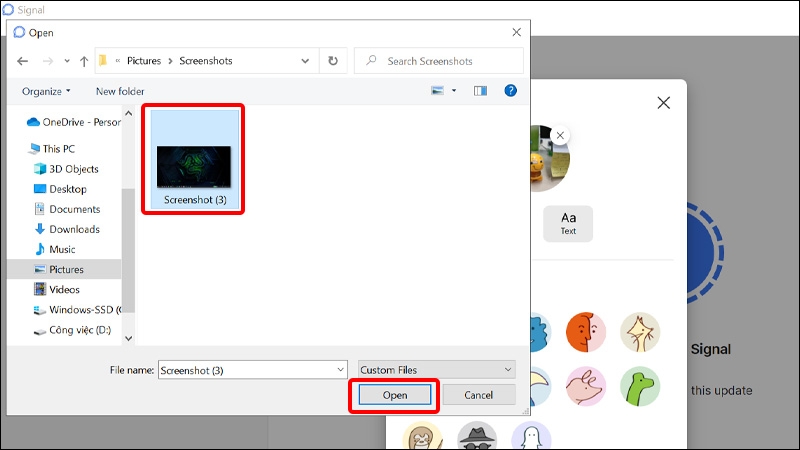The image size is (800, 450).
Task: Click the Open button
Action: [395, 395]
